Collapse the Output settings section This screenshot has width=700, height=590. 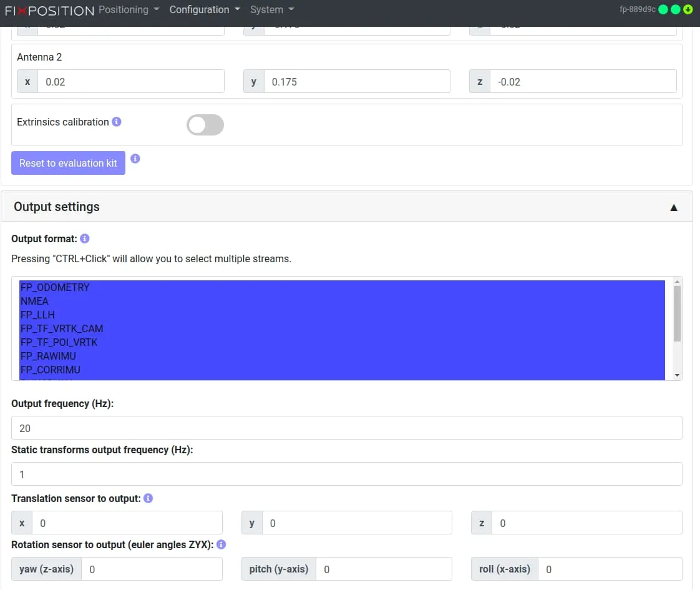[x=674, y=207]
